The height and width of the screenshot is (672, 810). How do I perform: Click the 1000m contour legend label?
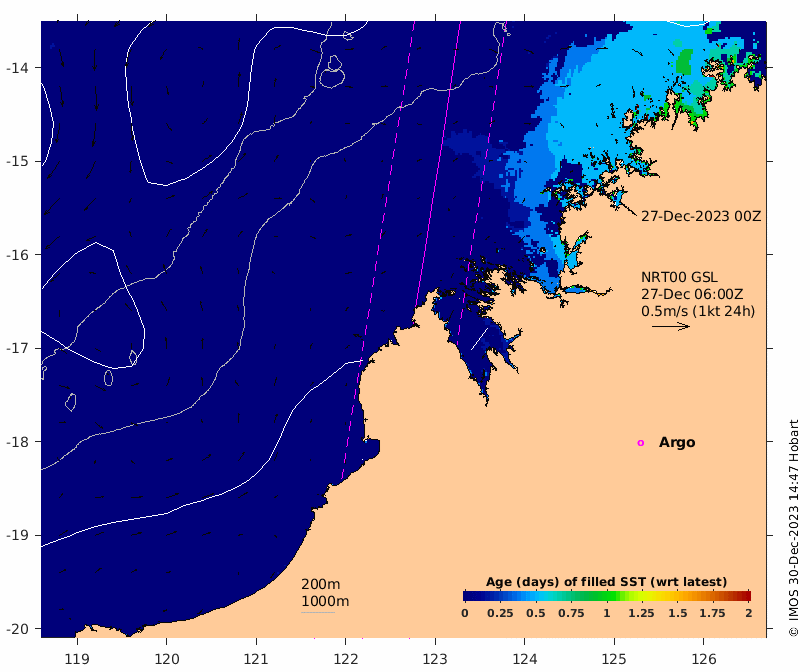[x=325, y=601]
